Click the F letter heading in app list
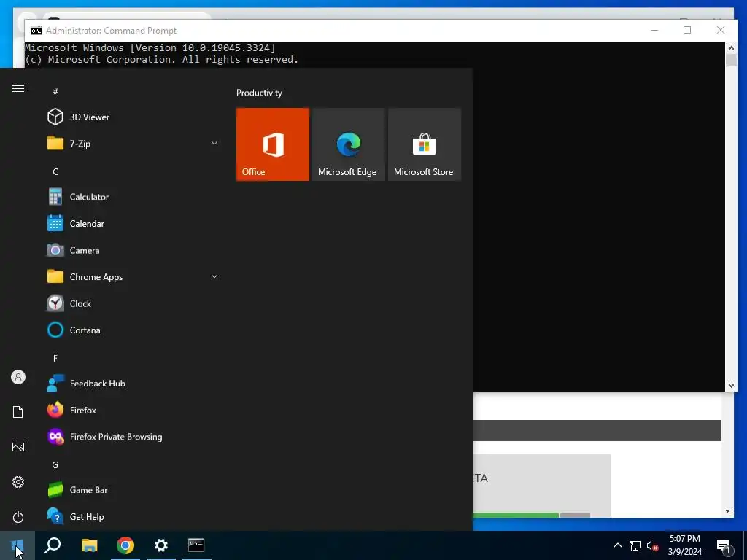This screenshot has width=747, height=560. [x=55, y=358]
